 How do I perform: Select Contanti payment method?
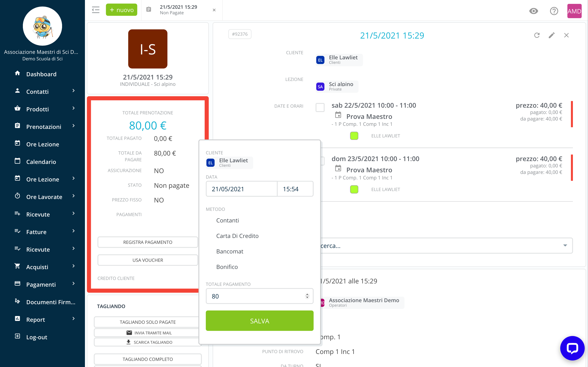[x=227, y=220]
